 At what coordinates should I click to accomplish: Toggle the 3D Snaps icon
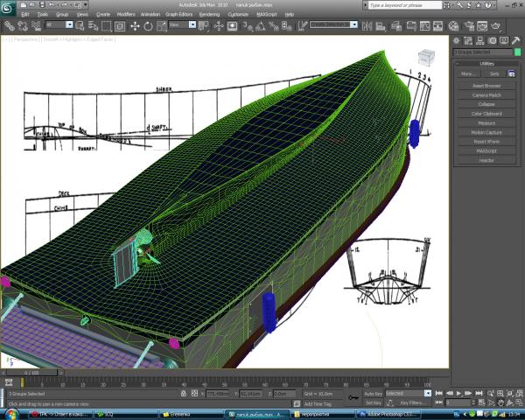(248, 25)
